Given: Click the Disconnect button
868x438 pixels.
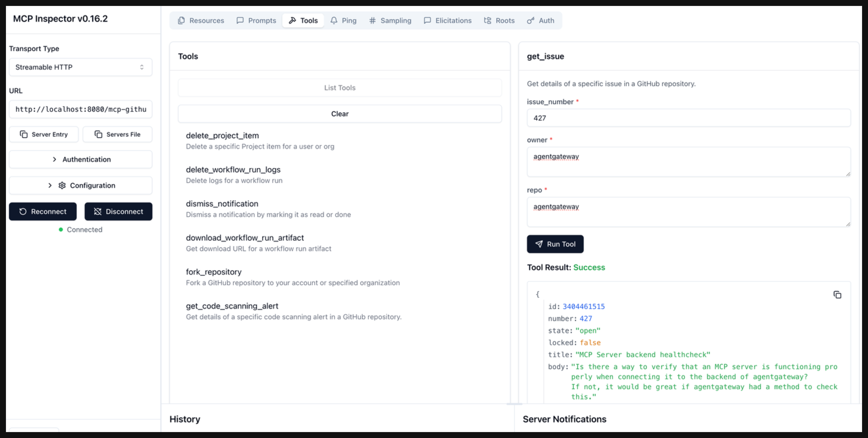Looking at the screenshot, I should [x=118, y=212].
